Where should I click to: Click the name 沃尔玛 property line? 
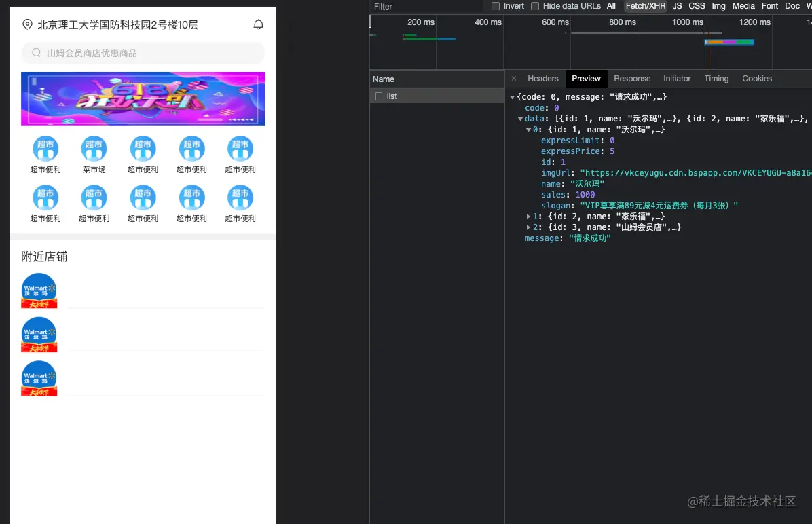click(572, 184)
